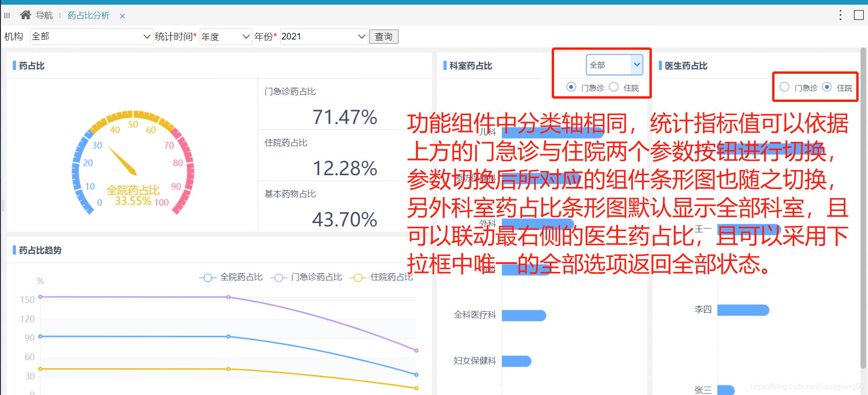Image resolution: width=868 pixels, height=395 pixels.
Task: Click the 全科医疗科 axis label
Action: [x=475, y=315]
